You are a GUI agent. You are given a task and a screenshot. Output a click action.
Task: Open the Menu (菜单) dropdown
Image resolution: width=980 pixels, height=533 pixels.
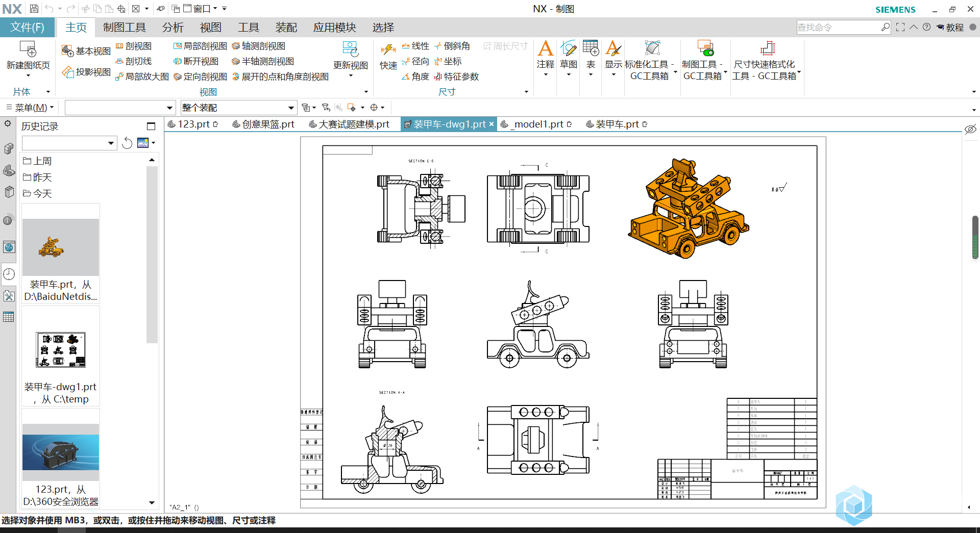pyautogui.click(x=30, y=108)
